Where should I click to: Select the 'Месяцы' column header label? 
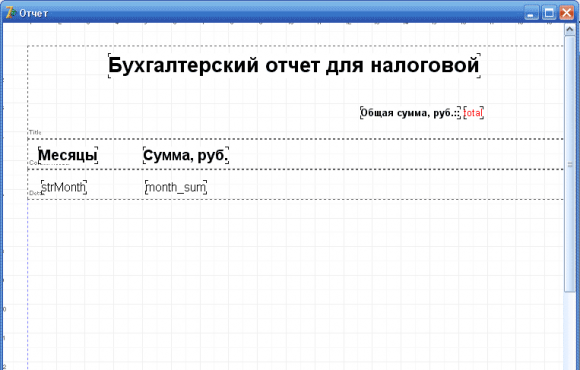[68, 155]
